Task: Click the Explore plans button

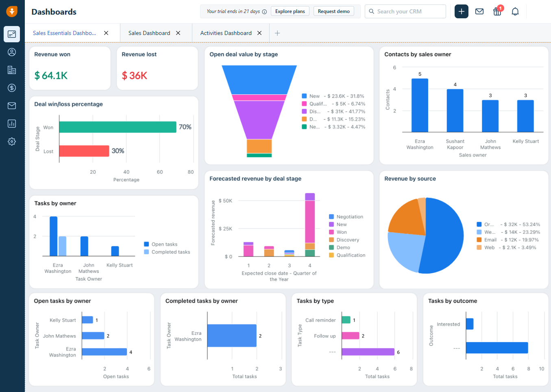Action: coord(290,11)
